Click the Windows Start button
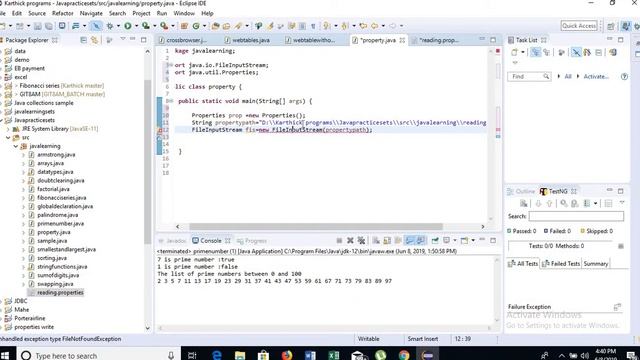 point(5,355)
